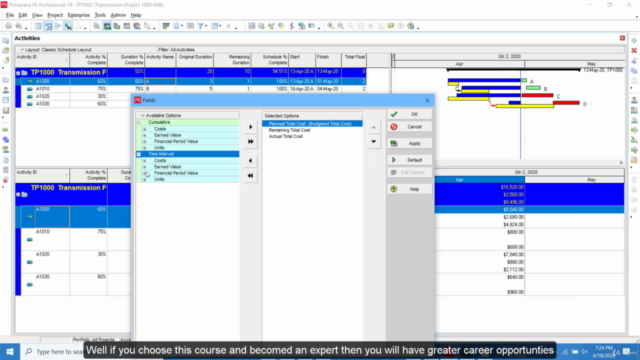Click the Zoom In magnifier icon

(330, 26)
